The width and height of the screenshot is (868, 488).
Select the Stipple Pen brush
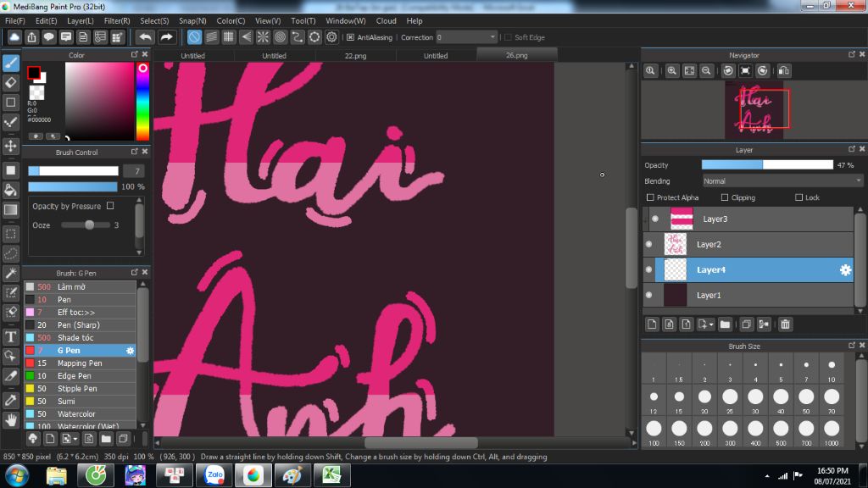point(81,388)
